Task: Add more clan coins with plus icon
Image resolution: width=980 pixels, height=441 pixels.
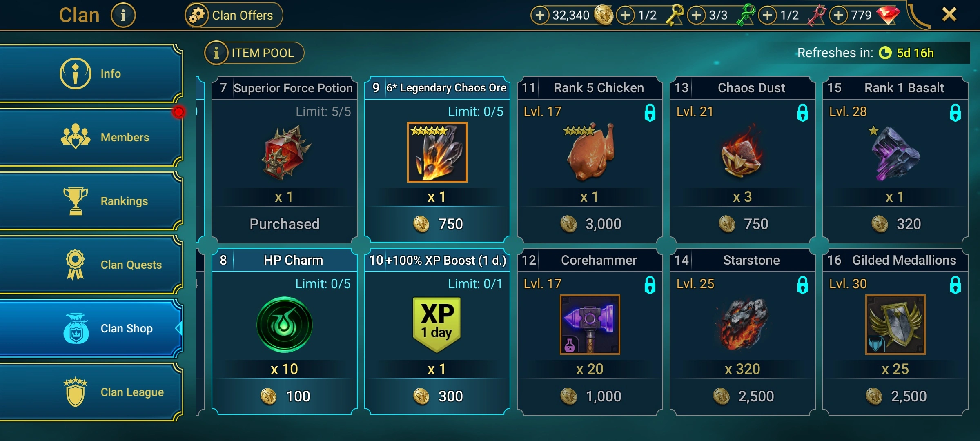Action: tap(540, 16)
